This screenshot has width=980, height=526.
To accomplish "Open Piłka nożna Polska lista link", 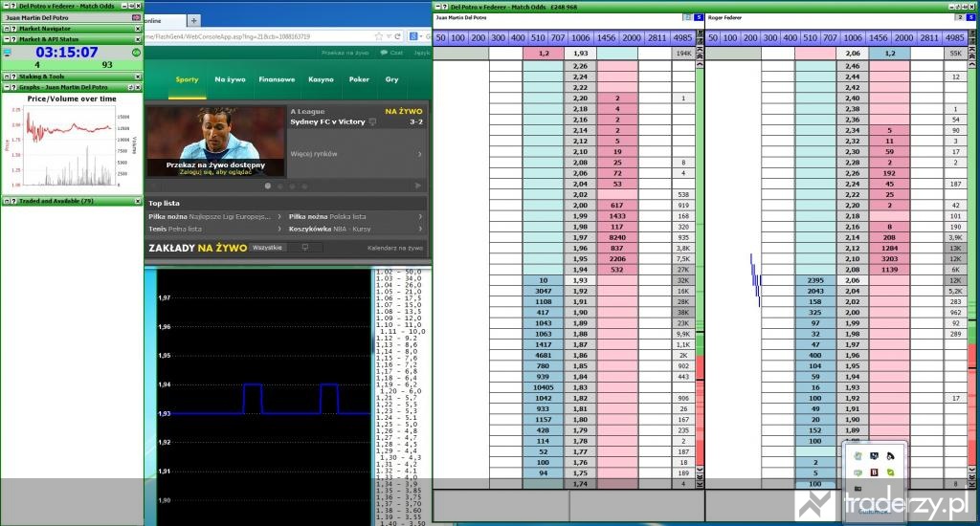I will [327, 217].
